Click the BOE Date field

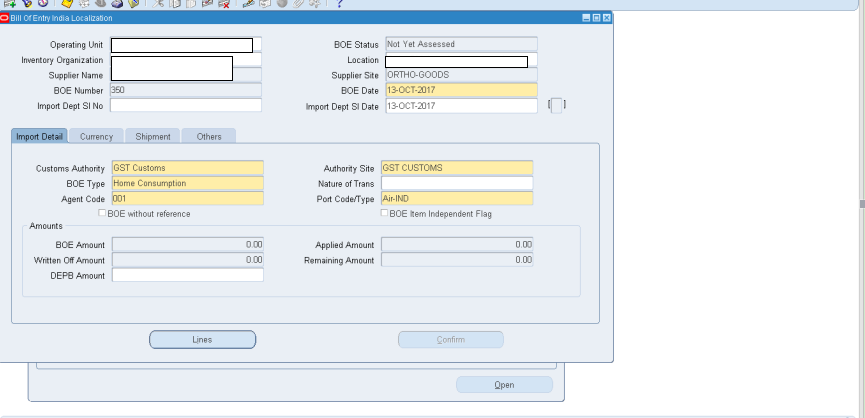tap(461, 90)
